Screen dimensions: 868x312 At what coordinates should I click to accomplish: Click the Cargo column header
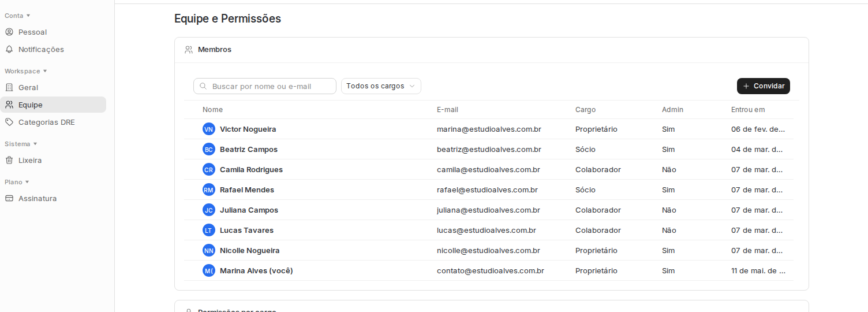[x=585, y=109]
